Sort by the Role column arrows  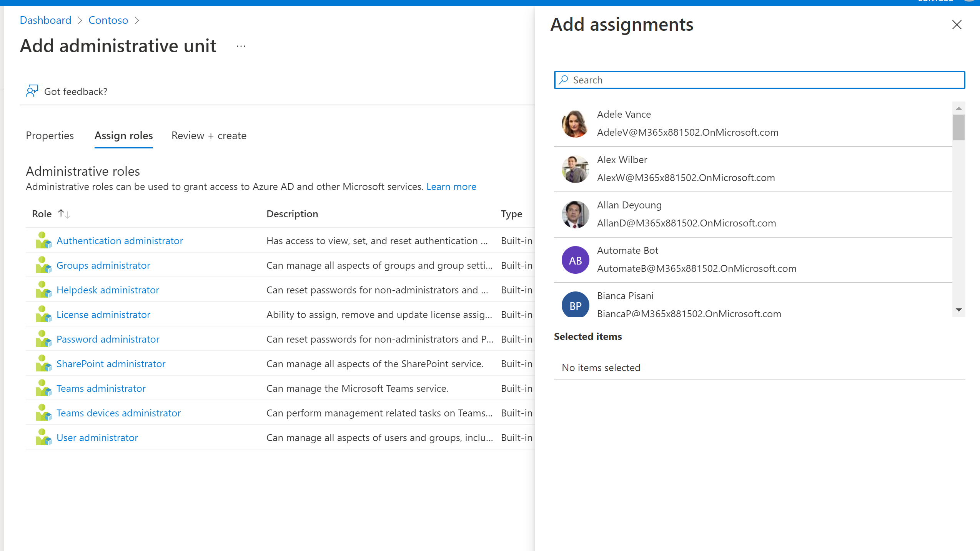pos(64,214)
